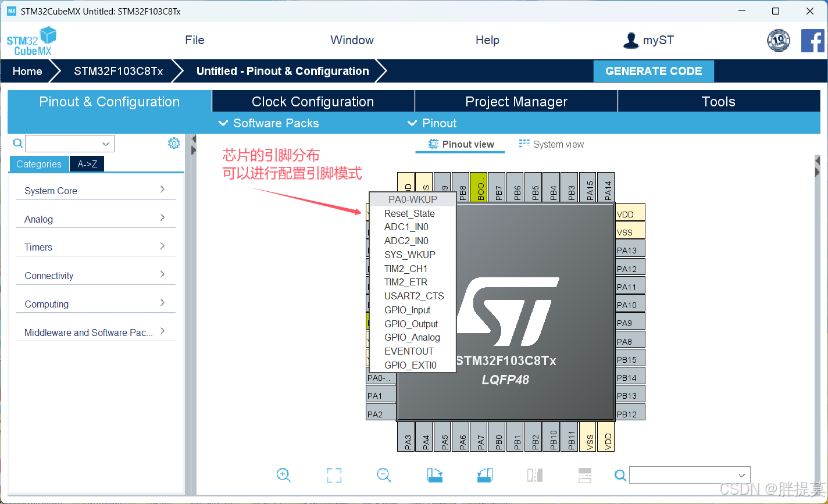Switch to the Tools tab
Image resolution: width=828 pixels, height=504 pixels.
(719, 101)
